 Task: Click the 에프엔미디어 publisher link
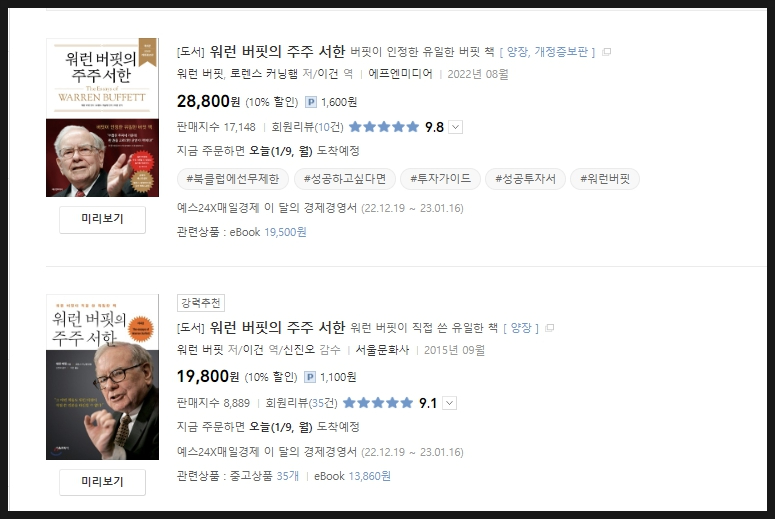point(400,74)
